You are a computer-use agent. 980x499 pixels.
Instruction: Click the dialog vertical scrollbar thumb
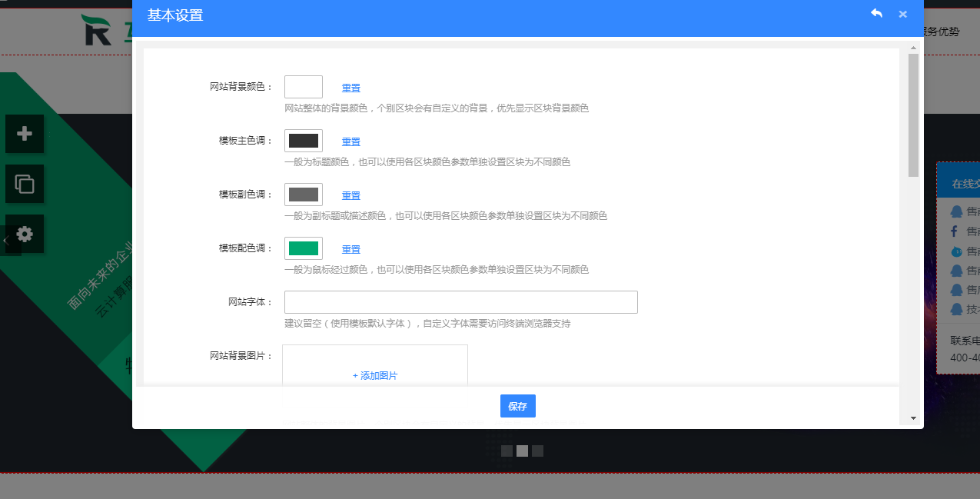pos(913,115)
